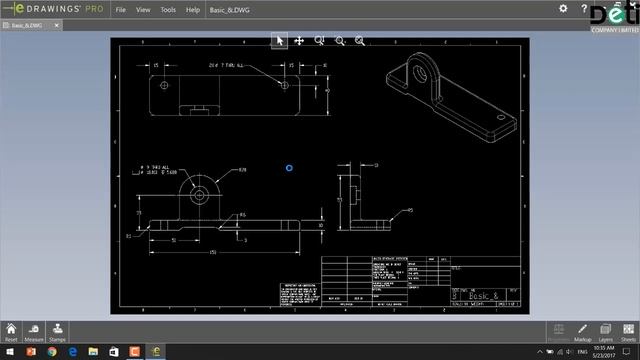Screen dimensions: 640x360
Task: Click the Basic_& title block text
Action: coord(483,296)
